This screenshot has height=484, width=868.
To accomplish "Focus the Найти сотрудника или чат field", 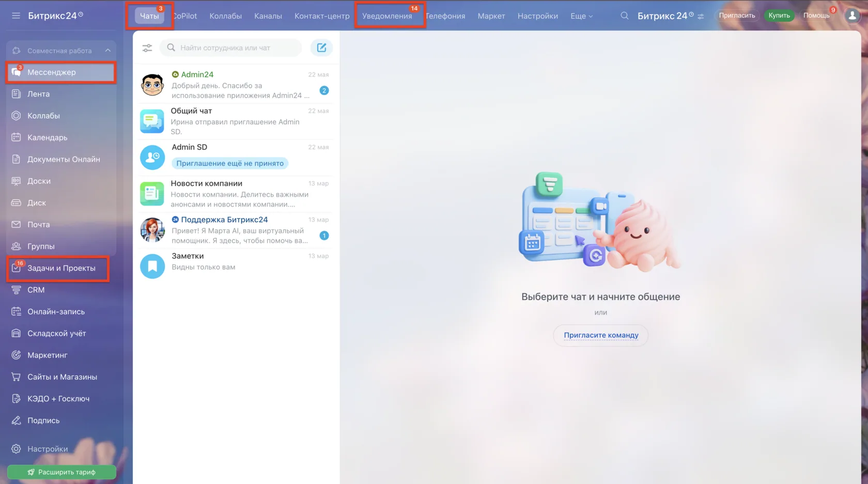I will (231, 48).
